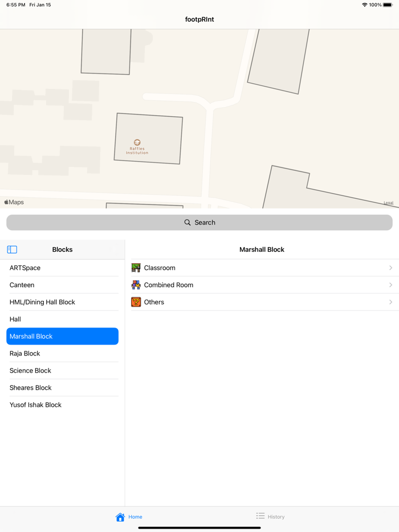The height and width of the screenshot is (532, 399).
Task: Expand the Classroom row chevron
Action: pos(390,268)
